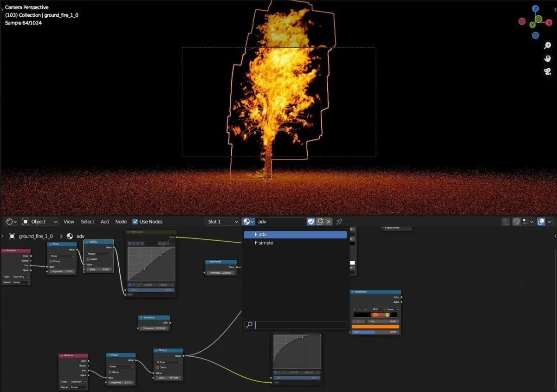Viewport: 557px width, 392px height.
Task: Open the Select menu in node editor
Action: 87,222
